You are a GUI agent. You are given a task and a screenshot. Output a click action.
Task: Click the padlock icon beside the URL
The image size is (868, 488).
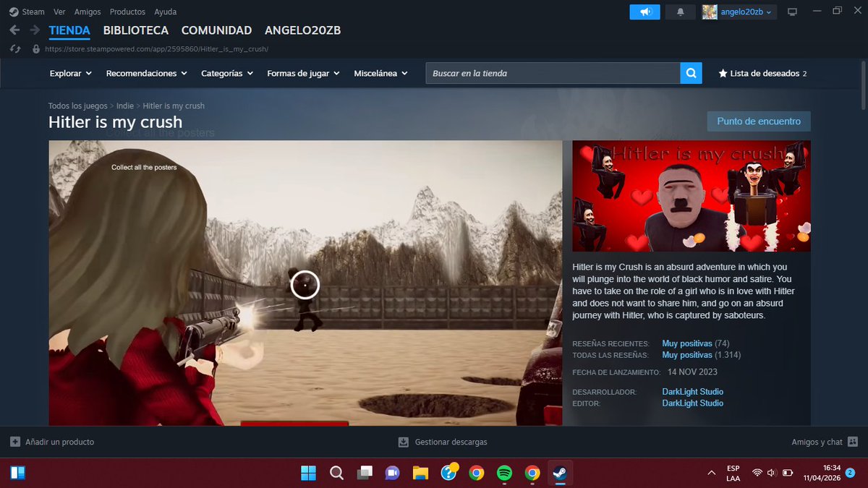[x=35, y=49]
